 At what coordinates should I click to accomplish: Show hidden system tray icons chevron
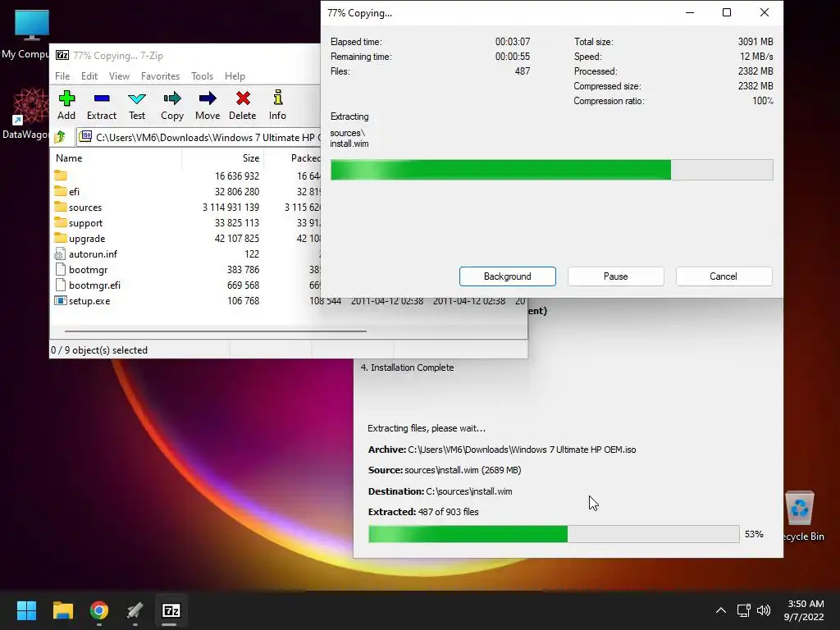(721, 610)
